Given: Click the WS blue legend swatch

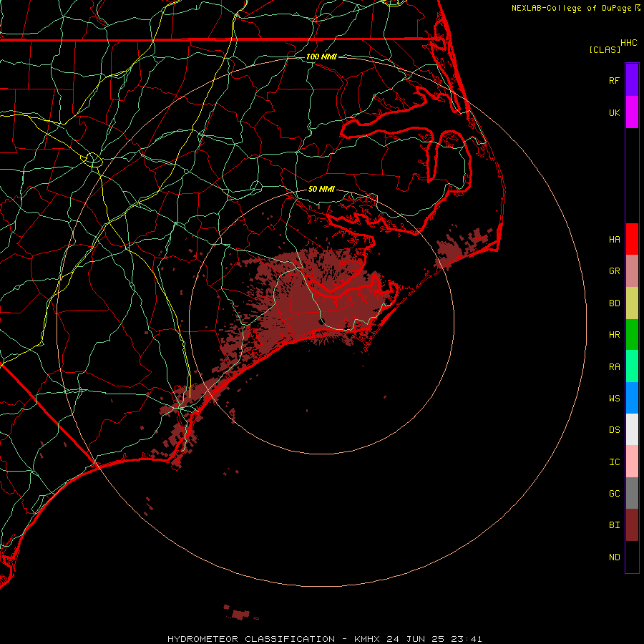Looking at the screenshot, I should coord(632,398).
